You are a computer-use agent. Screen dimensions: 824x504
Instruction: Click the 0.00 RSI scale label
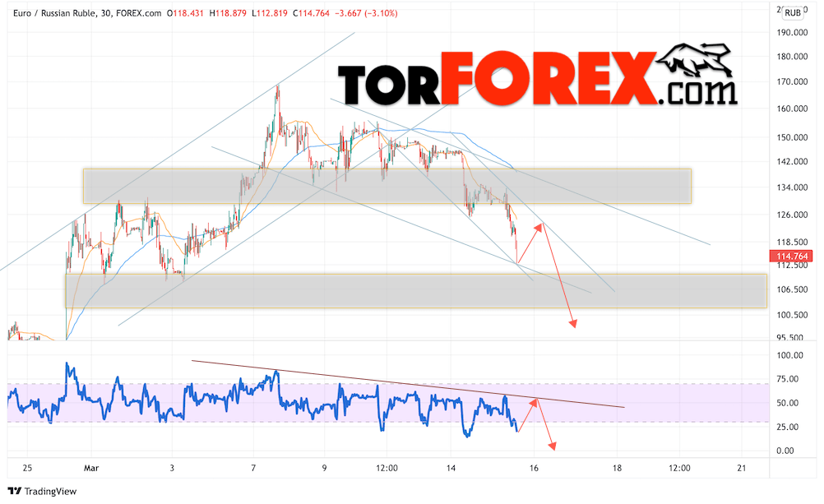tap(785, 451)
